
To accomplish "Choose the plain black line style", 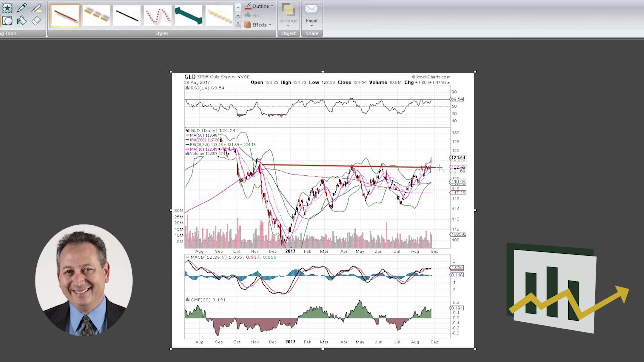I will tap(126, 15).
